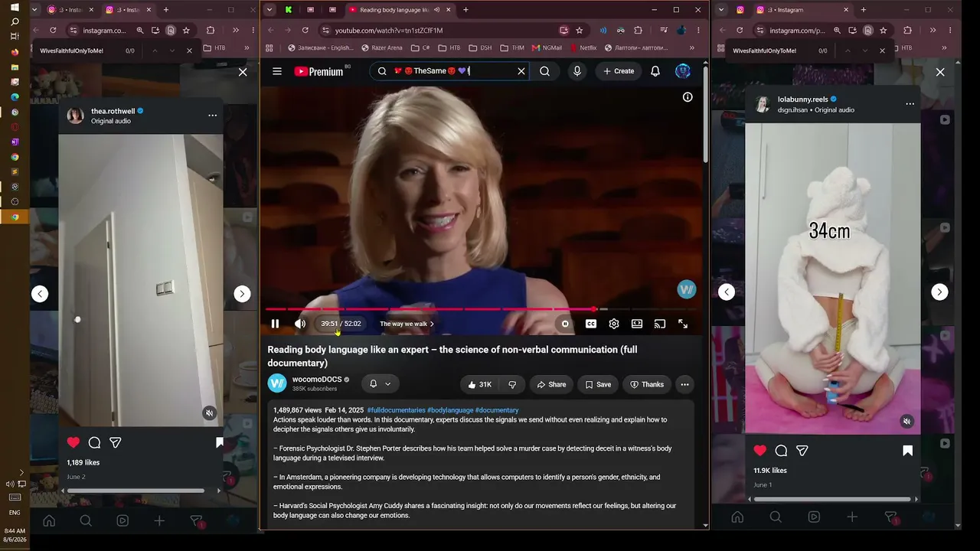Open more actions menu under the video

click(684, 384)
